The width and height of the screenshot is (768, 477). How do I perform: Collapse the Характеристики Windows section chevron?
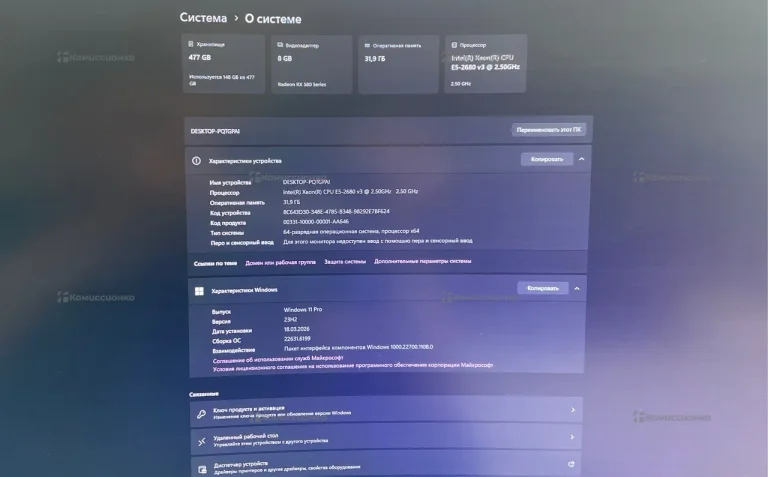pyautogui.click(x=577, y=288)
